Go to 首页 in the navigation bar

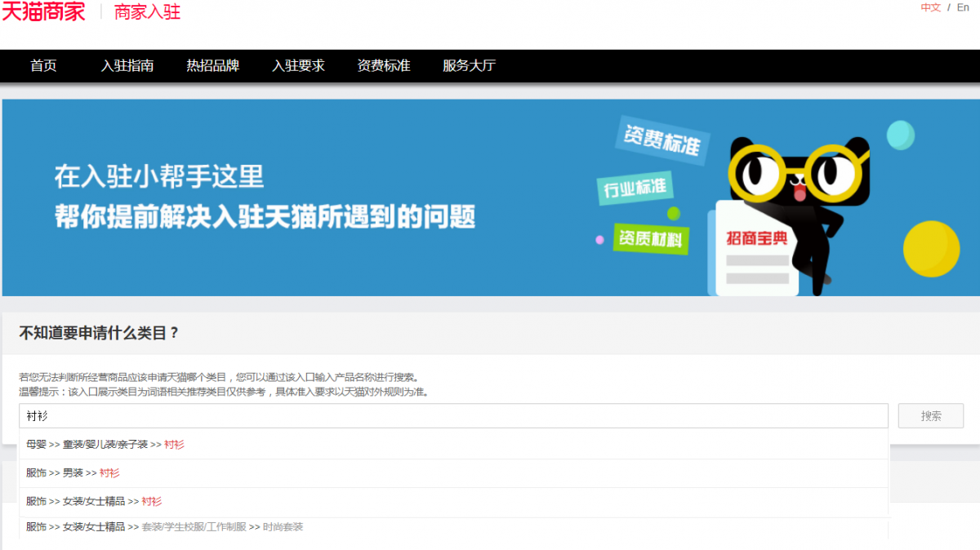[x=43, y=66]
